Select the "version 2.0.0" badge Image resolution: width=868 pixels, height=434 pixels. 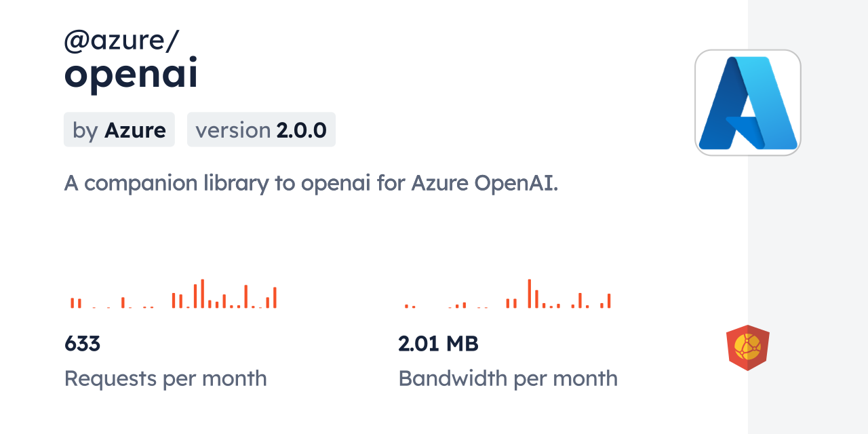(x=261, y=130)
